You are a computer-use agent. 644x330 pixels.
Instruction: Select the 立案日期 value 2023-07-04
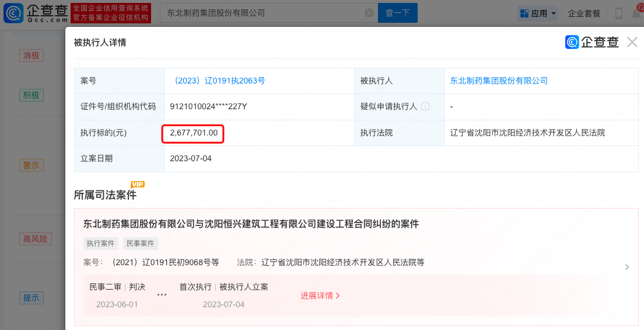point(191,158)
